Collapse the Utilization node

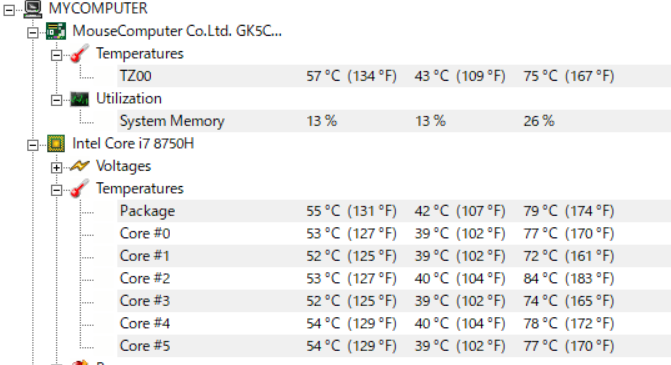[x=56, y=101]
